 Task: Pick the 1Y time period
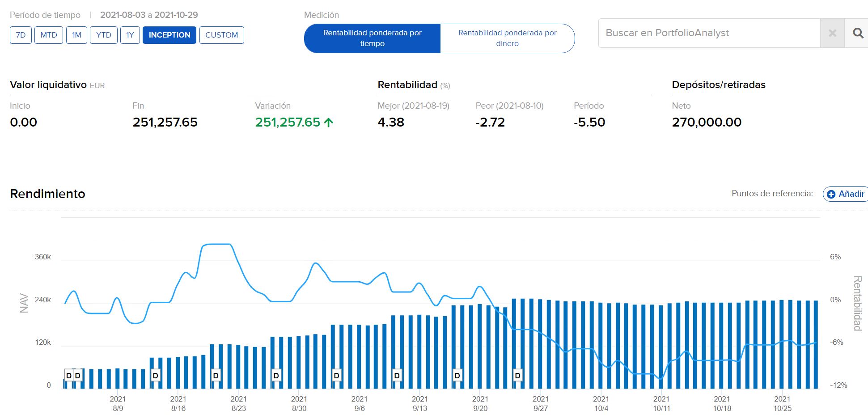coord(130,35)
